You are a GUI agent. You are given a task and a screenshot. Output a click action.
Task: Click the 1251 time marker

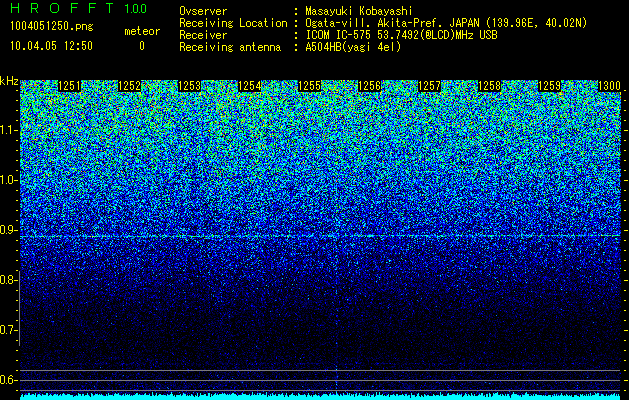pyautogui.click(x=69, y=86)
